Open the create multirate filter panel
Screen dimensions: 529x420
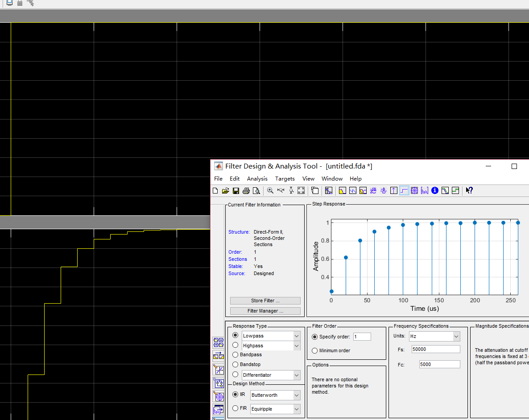(219, 342)
